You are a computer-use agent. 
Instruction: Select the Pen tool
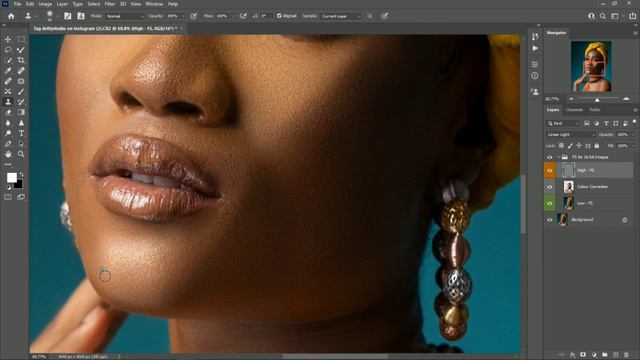(x=8, y=144)
